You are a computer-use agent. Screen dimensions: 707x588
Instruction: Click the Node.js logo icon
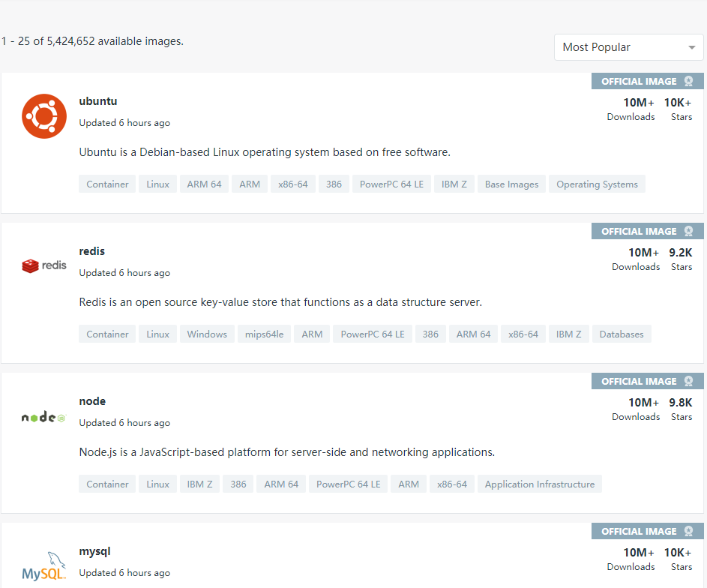coord(44,417)
